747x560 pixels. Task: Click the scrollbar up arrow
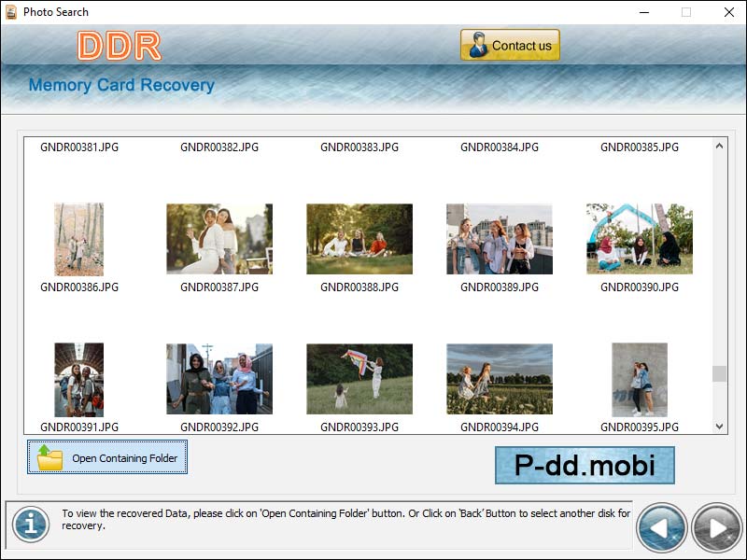tap(718, 145)
